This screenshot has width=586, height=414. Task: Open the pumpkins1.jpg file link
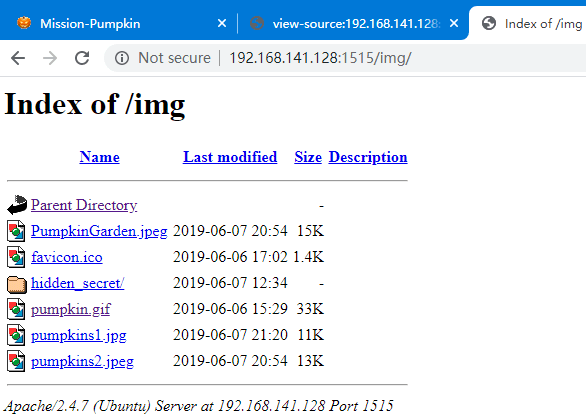[78, 336]
